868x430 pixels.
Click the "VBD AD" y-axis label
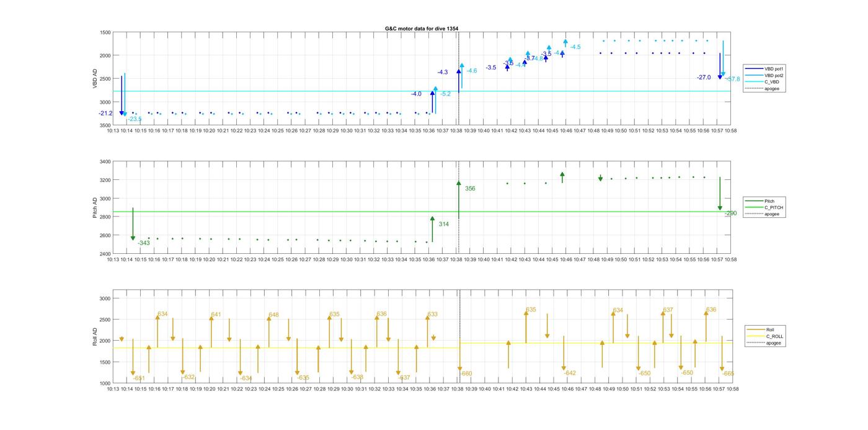(95, 79)
